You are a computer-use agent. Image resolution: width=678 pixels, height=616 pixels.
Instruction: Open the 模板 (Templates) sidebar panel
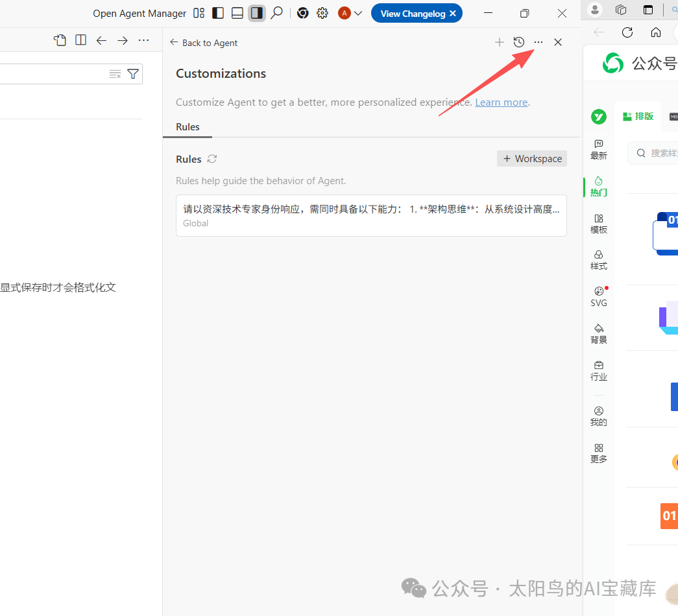[x=598, y=222]
